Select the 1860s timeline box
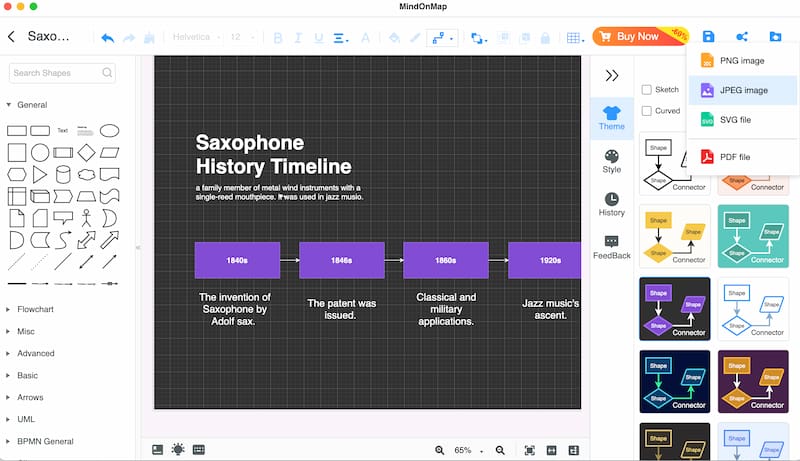The image size is (800, 461). pos(446,260)
